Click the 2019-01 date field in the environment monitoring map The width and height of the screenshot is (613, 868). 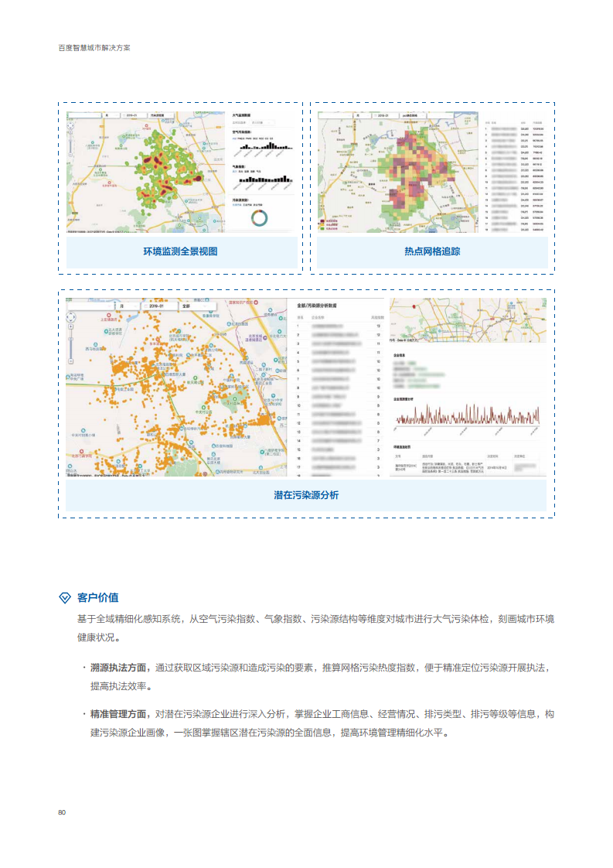133,115
